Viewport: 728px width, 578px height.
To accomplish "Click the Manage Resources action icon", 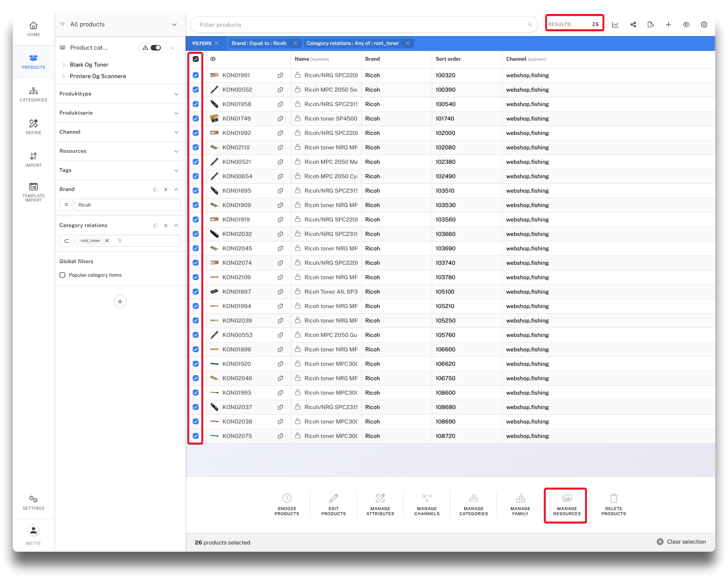I will [567, 498].
